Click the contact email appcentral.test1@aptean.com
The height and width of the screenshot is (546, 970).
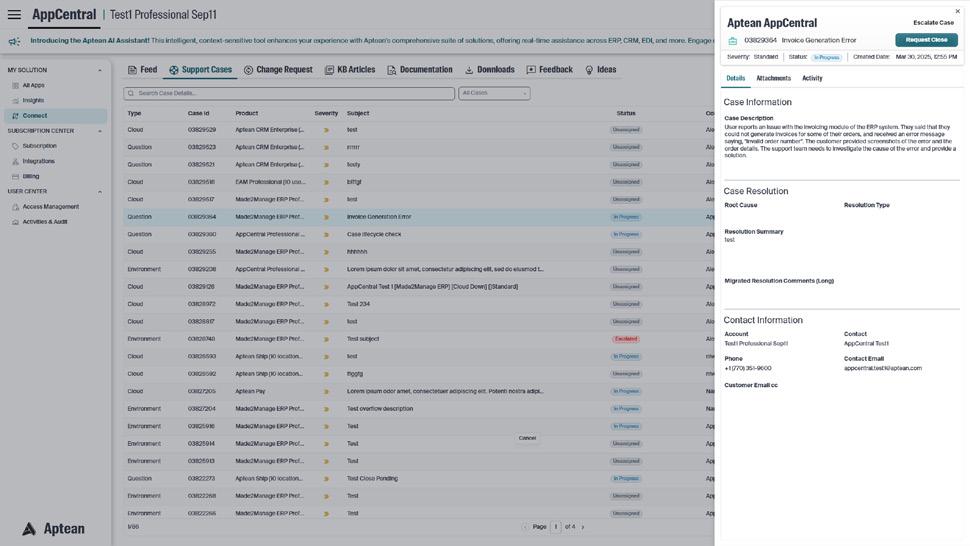click(x=883, y=368)
